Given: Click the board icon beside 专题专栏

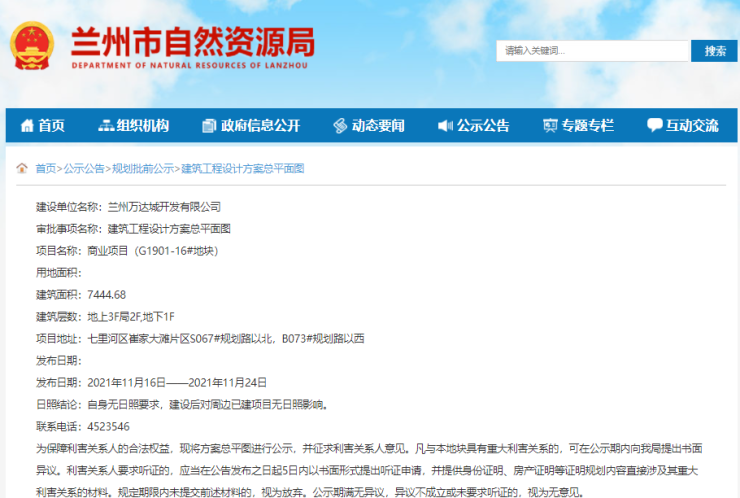Looking at the screenshot, I should [550, 126].
